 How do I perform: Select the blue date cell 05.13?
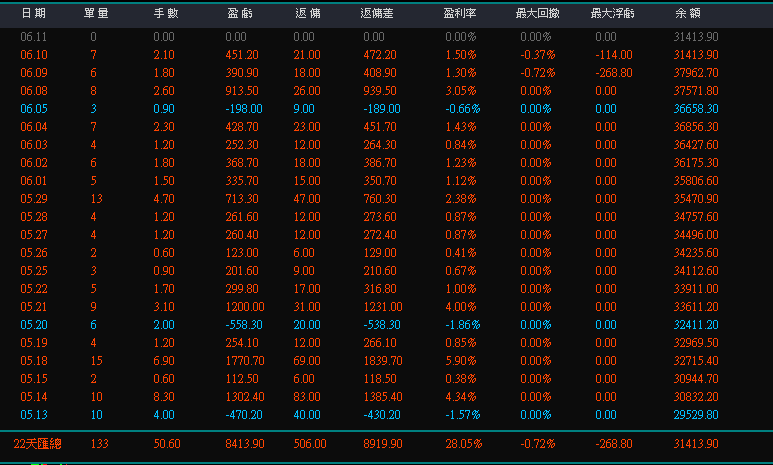(34, 415)
